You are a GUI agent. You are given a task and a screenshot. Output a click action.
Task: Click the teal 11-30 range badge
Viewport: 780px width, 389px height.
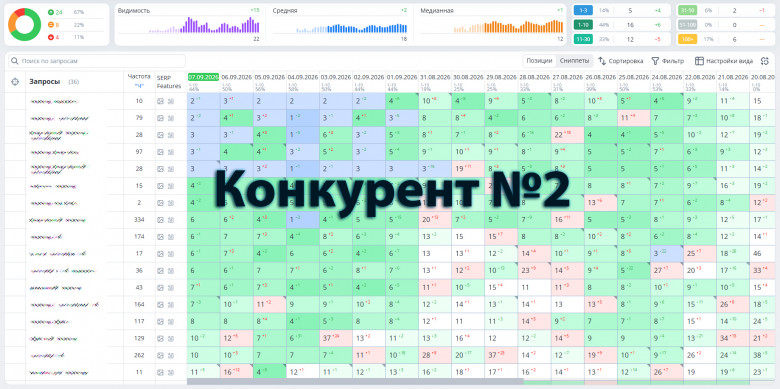pos(584,39)
